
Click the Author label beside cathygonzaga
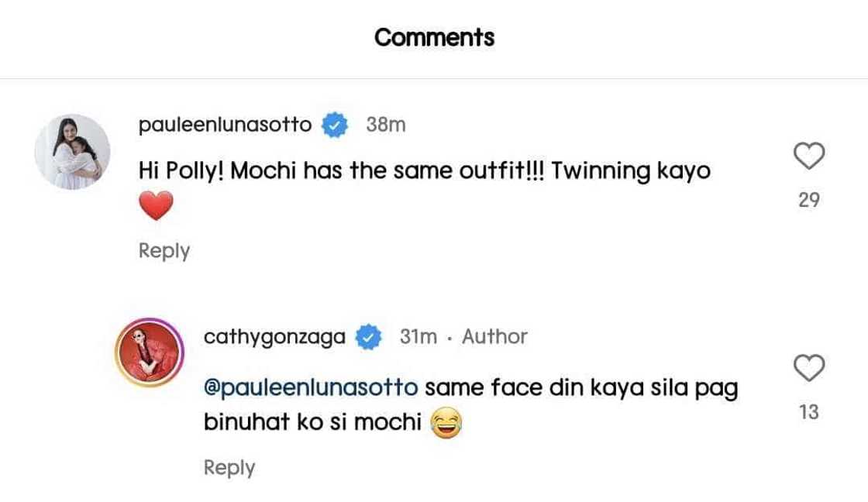(x=494, y=337)
